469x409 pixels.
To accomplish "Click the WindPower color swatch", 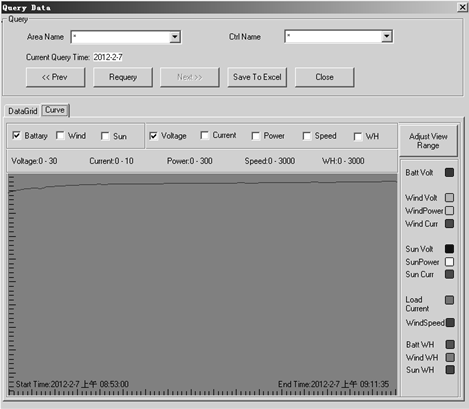I will pyautogui.click(x=449, y=211).
